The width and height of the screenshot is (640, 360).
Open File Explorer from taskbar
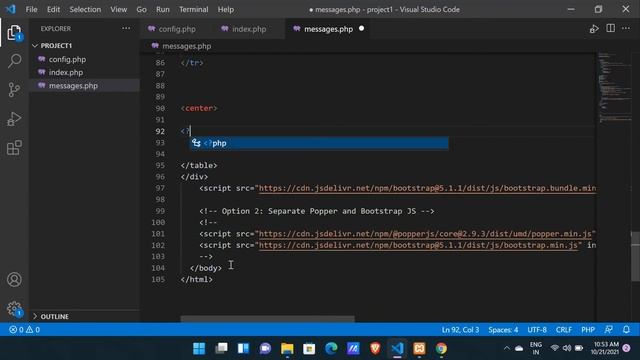(x=287, y=349)
